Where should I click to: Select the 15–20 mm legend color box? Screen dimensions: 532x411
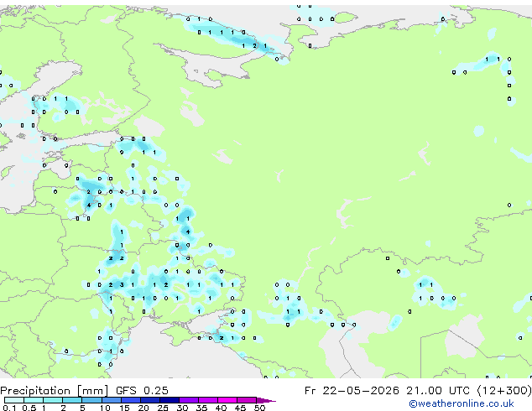click(x=131, y=400)
